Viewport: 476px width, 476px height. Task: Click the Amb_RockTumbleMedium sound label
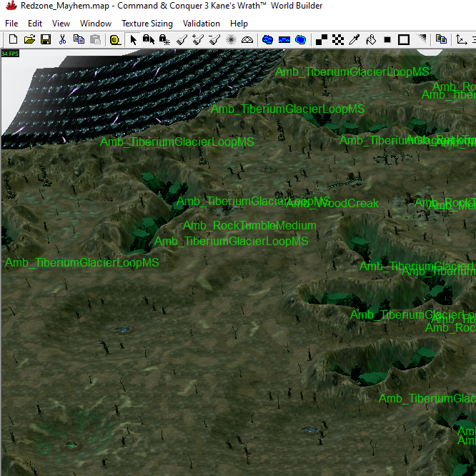249,226
